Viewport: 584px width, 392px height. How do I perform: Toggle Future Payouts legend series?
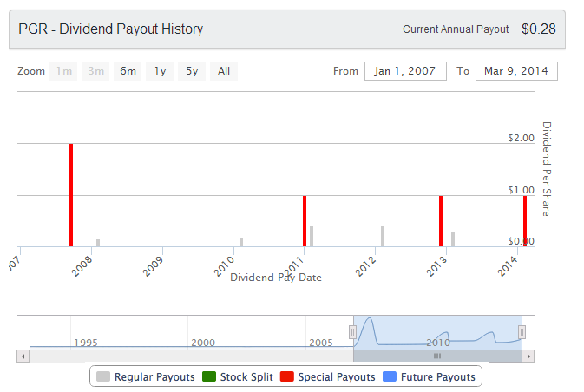429,376
